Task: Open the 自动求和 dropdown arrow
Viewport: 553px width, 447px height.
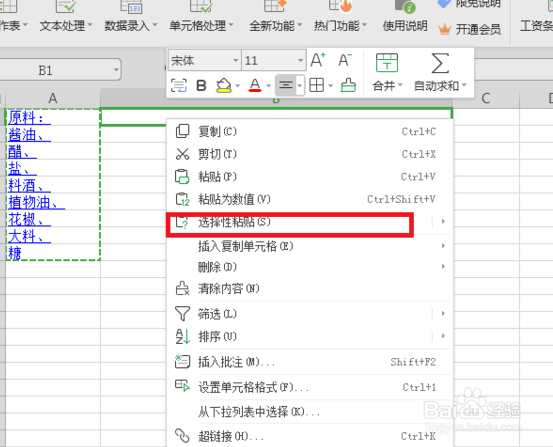Action: click(x=464, y=85)
